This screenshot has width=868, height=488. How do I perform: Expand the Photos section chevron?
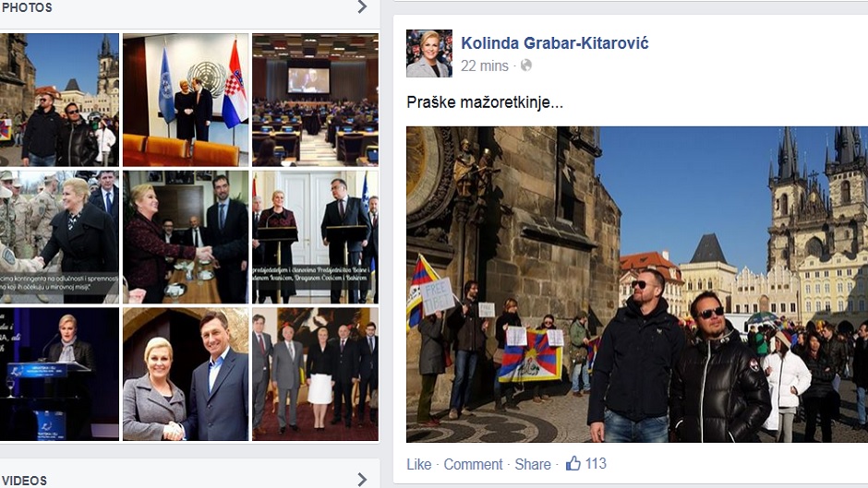[362, 7]
